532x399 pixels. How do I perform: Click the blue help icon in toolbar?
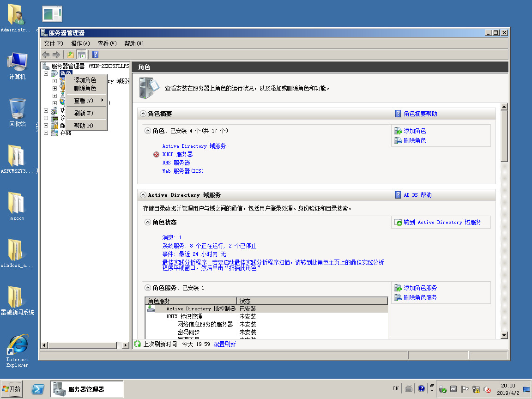tap(95, 54)
